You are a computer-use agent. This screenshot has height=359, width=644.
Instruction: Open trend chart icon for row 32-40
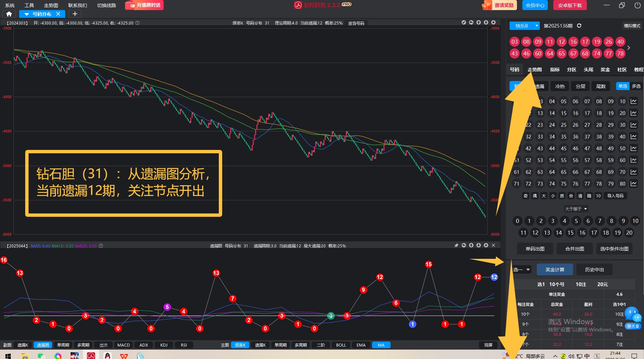tap(634, 136)
